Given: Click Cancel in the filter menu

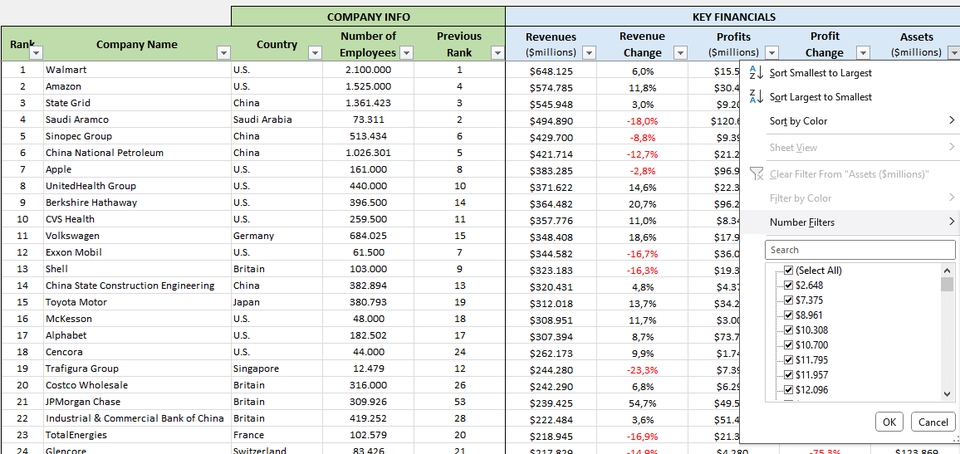Looking at the screenshot, I should coord(933,422).
